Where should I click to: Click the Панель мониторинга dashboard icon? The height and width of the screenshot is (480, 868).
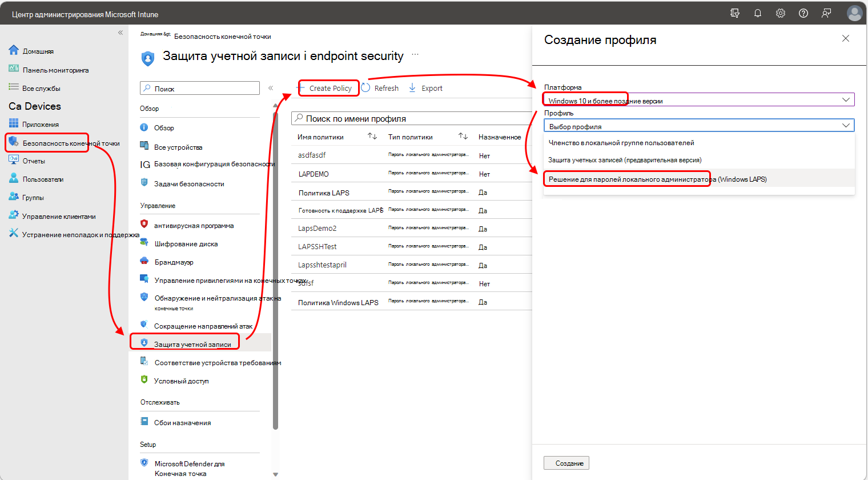tap(14, 69)
